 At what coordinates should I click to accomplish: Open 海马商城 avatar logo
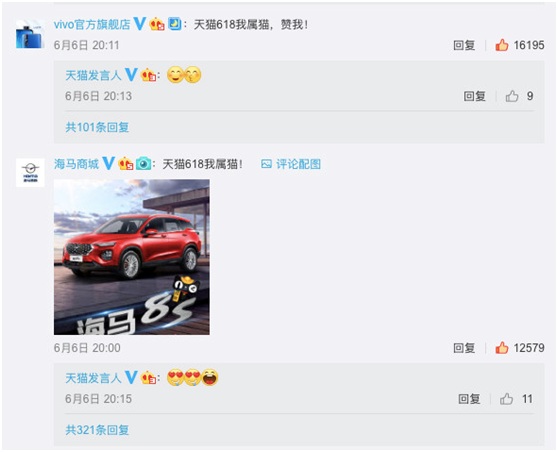(30, 173)
